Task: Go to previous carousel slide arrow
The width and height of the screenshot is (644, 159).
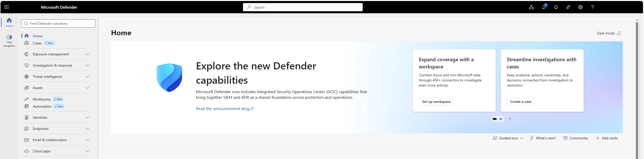Action: 485,119
